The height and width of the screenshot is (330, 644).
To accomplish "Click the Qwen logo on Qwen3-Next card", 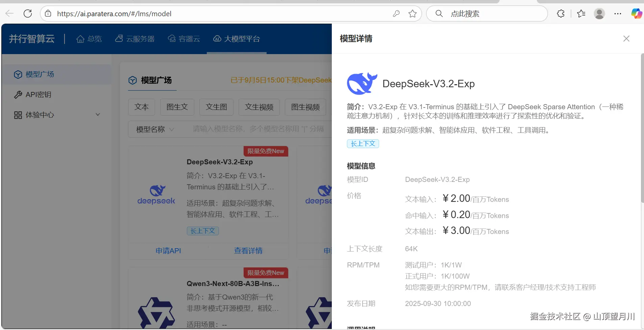I will click(x=156, y=312).
